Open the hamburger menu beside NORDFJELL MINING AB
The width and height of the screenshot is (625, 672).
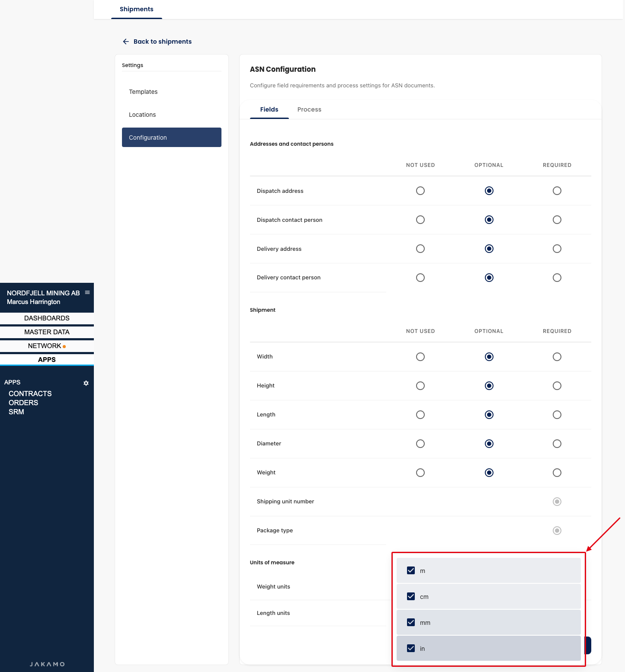pyautogui.click(x=87, y=292)
